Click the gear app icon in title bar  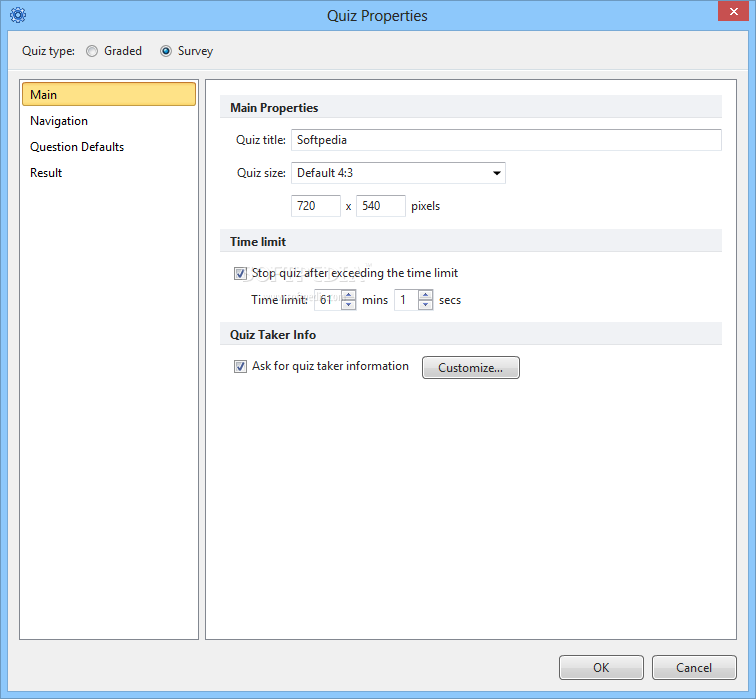(18, 15)
